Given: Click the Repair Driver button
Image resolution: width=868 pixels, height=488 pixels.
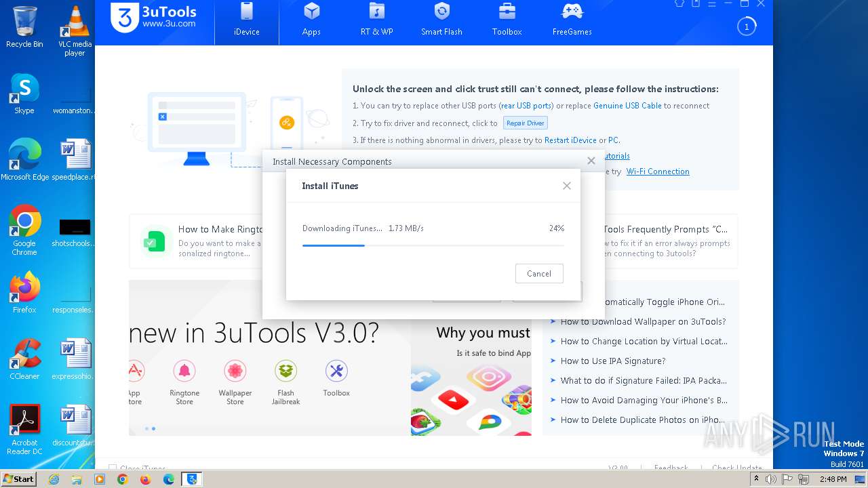Looking at the screenshot, I should pyautogui.click(x=526, y=123).
